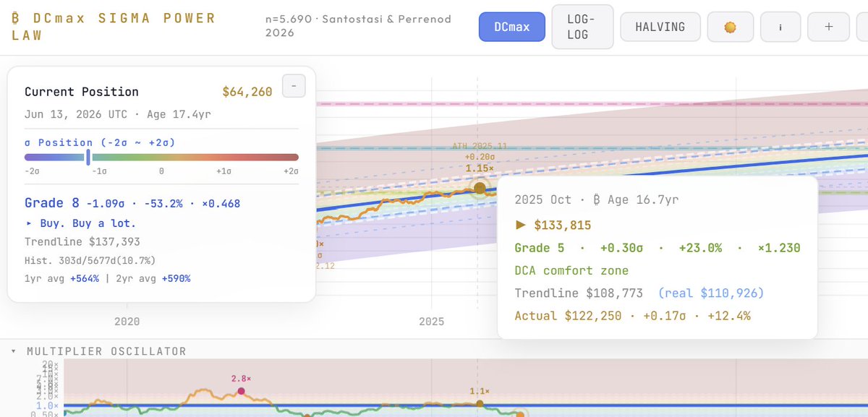
Task: Toggle the sun light-theme icon
Action: 731,27
